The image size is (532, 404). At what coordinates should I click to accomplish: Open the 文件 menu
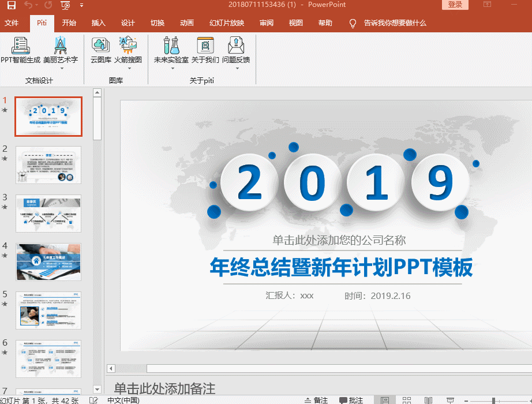pos(12,23)
